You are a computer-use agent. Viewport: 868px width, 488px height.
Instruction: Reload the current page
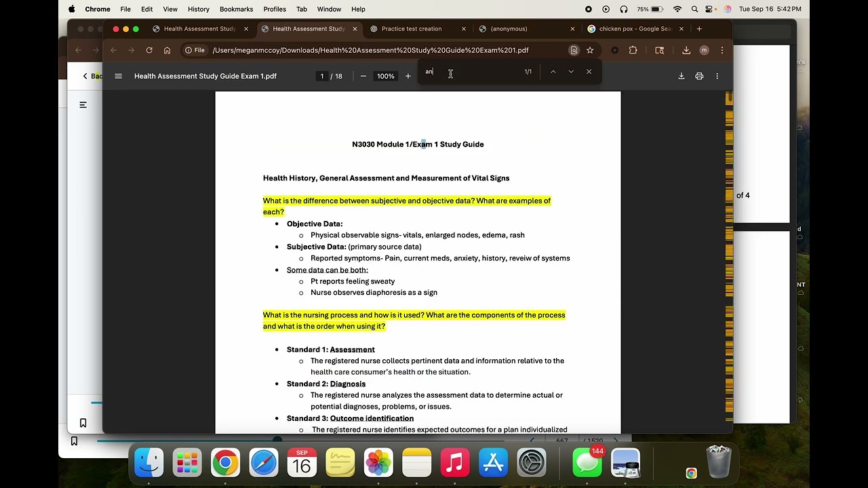coord(149,50)
